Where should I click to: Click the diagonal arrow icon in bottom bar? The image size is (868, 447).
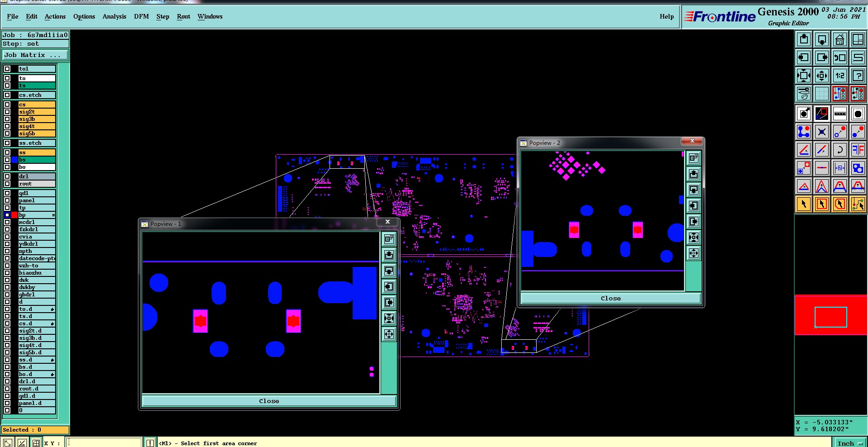tap(8, 443)
